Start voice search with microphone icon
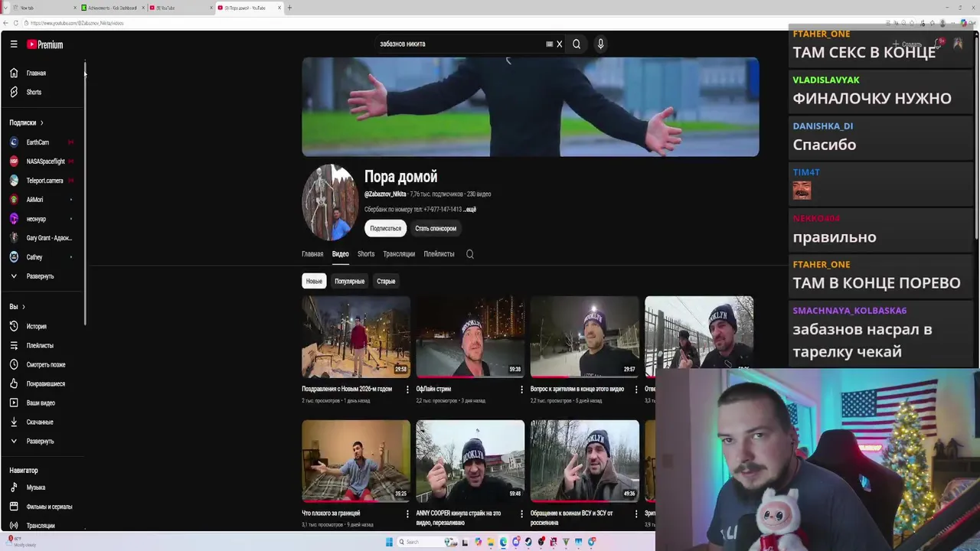This screenshot has width=980, height=551. tap(600, 44)
